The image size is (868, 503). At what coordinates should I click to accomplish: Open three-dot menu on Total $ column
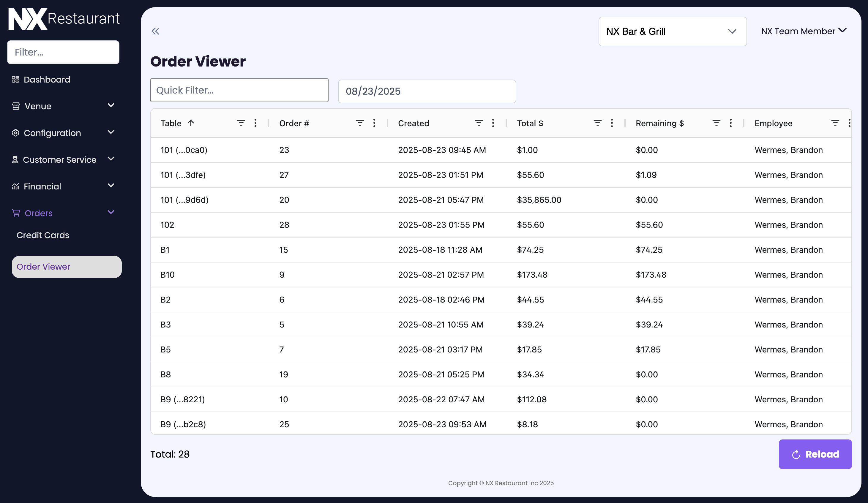click(x=612, y=123)
